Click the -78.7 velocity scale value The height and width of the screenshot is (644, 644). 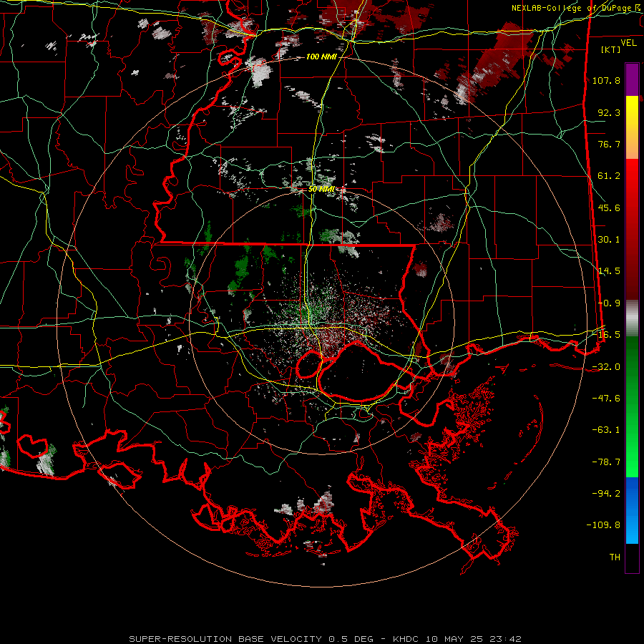(x=606, y=462)
